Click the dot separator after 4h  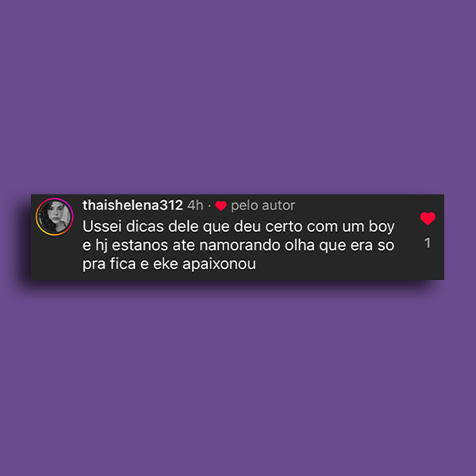[209, 206]
